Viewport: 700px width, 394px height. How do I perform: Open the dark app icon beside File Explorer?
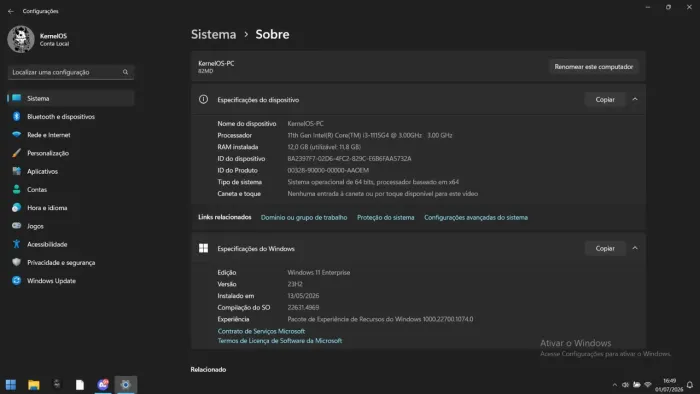coord(57,384)
